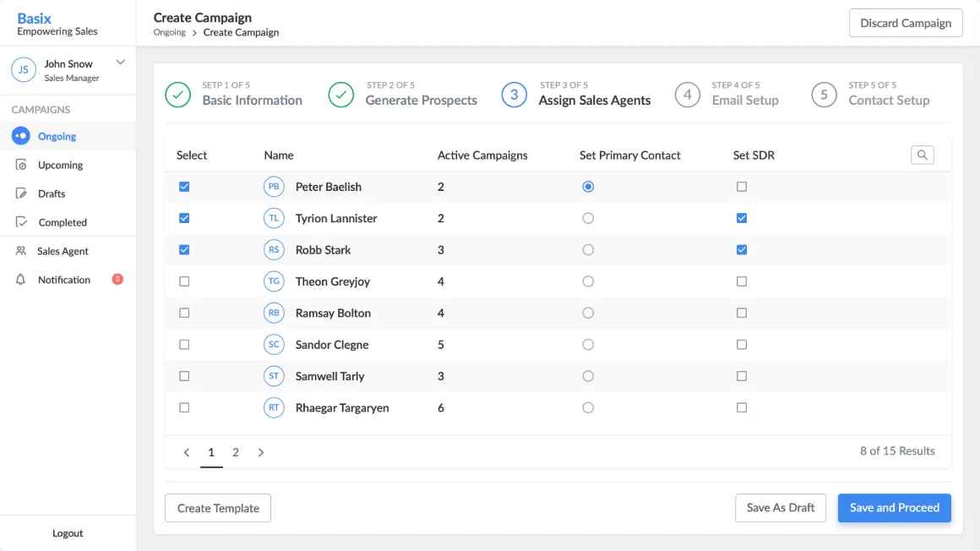Set Tyrion Lannister as primary contact
Viewport: 980px width, 551px height.
pos(588,218)
